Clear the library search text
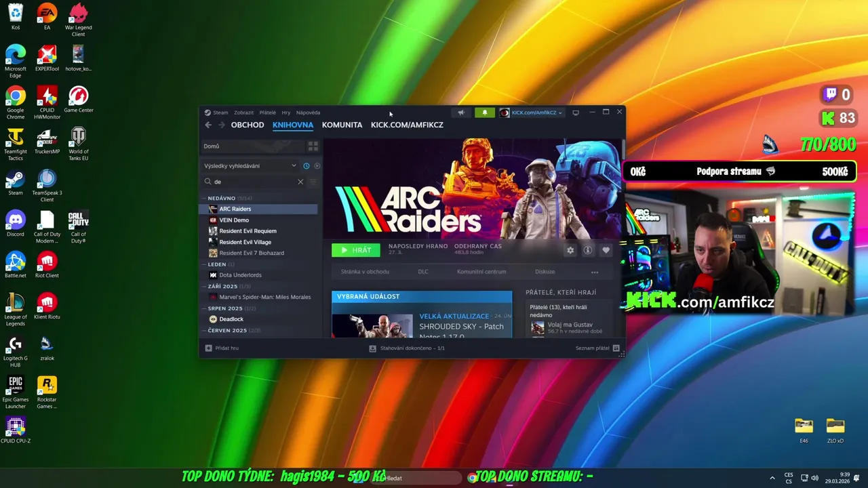 [x=300, y=182]
